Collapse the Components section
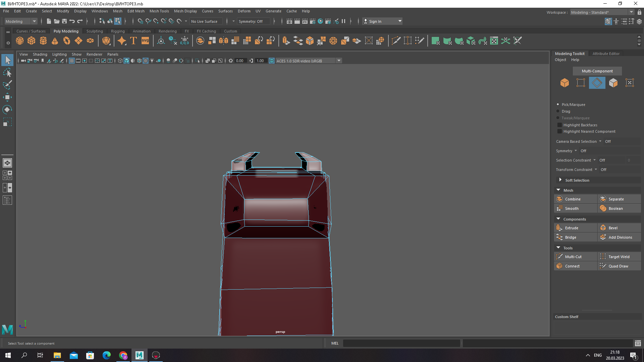The width and height of the screenshot is (644, 362). [558, 219]
